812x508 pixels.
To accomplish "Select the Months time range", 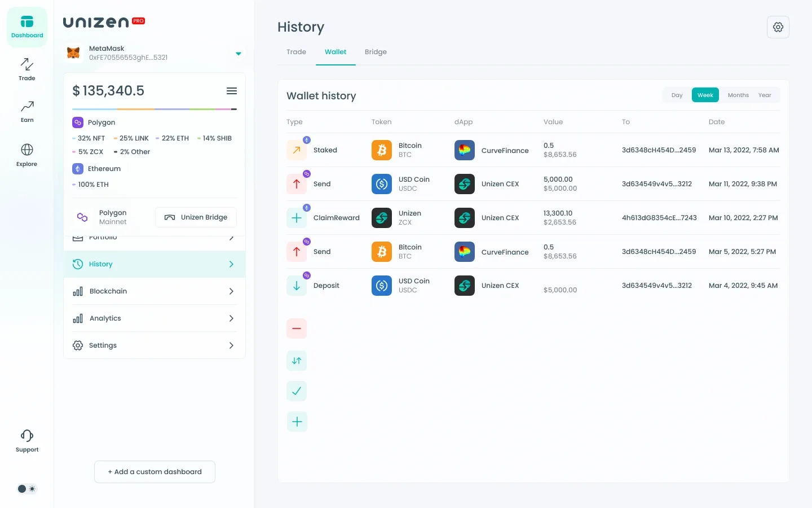I will (738, 95).
